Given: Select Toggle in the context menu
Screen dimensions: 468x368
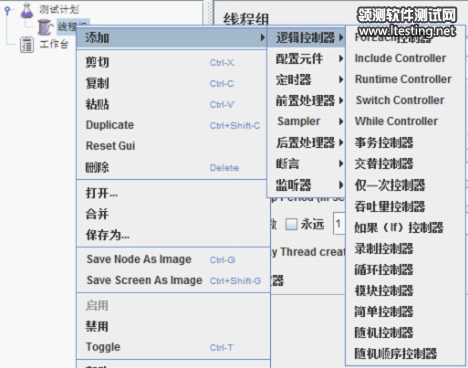Looking at the screenshot, I should click(173, 347).
